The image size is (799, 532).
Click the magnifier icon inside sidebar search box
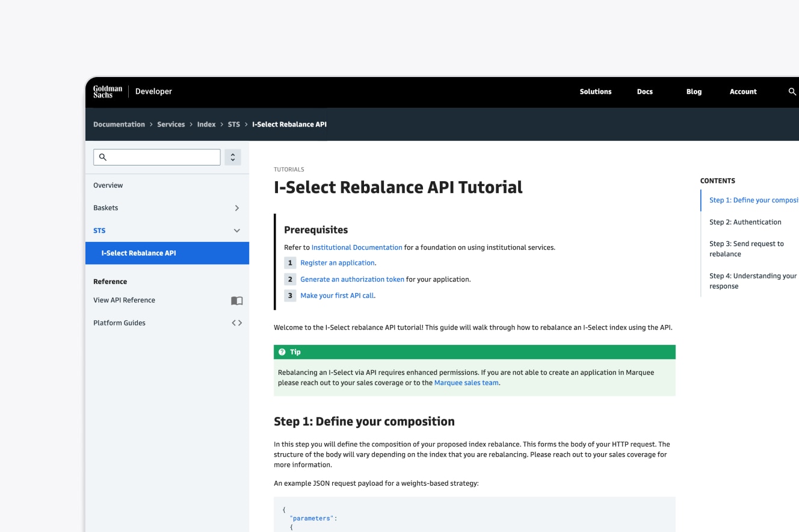[103, 157]
